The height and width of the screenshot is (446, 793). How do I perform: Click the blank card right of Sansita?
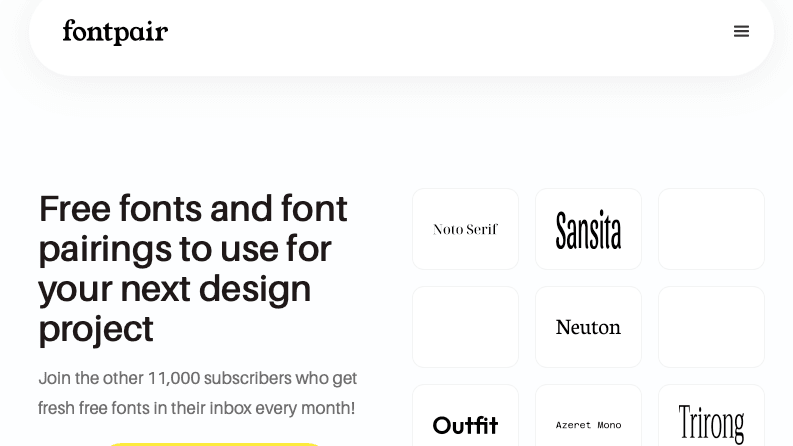[x=711, y=229]
